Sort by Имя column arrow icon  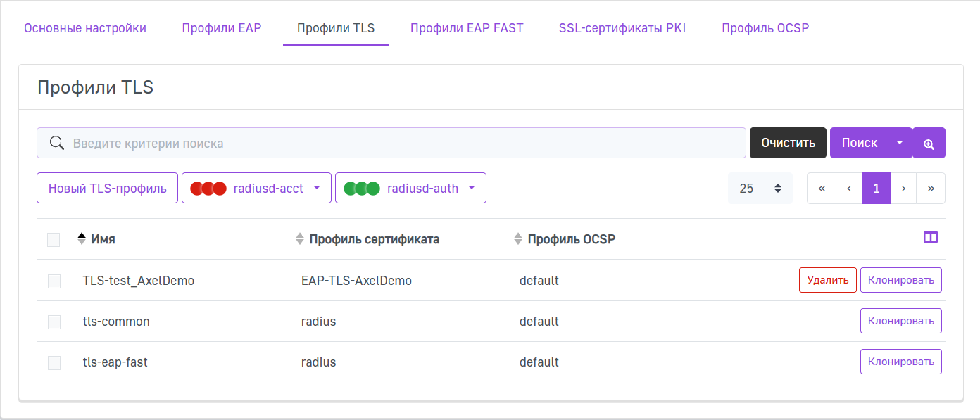pos(82,239)
